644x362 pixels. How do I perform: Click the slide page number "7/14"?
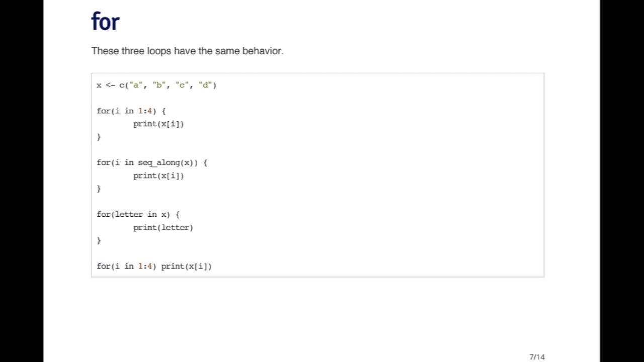537,357
